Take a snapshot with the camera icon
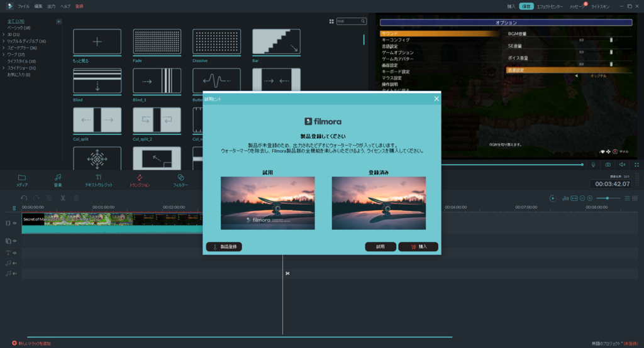This screenshot has height=348, width=644. (608, 165)
